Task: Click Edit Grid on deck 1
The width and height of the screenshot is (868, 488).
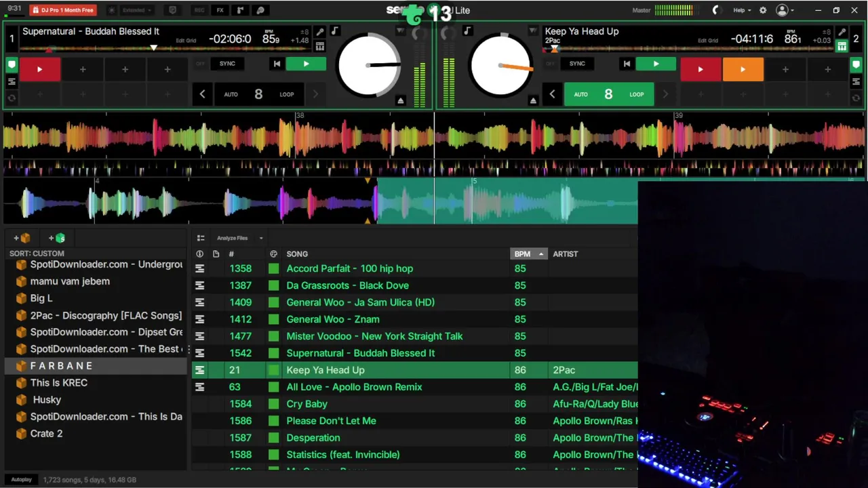Action: [x=186, y=41]
